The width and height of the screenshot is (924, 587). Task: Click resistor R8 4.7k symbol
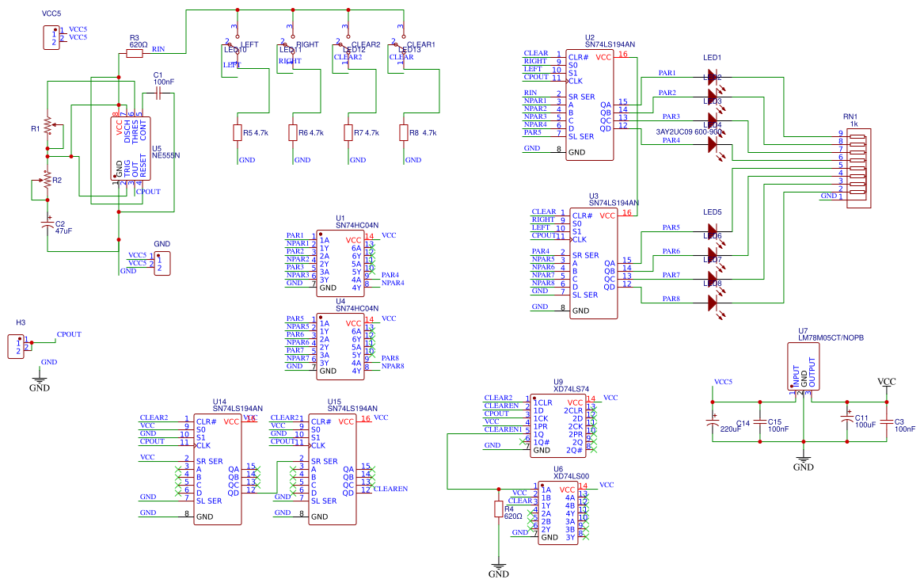click(404, 132)
